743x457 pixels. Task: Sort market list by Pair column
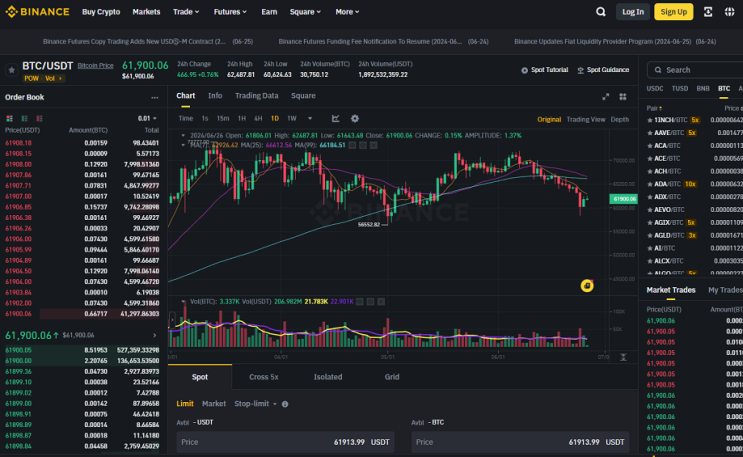pyautogui.click(x=654, y=109)
